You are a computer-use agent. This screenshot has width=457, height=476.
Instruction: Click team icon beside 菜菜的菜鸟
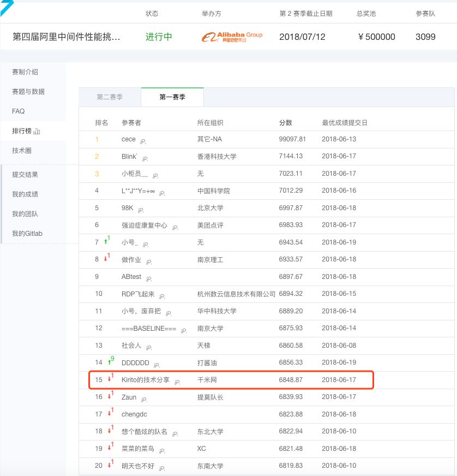pyautogui.click(x=162, y=451)
